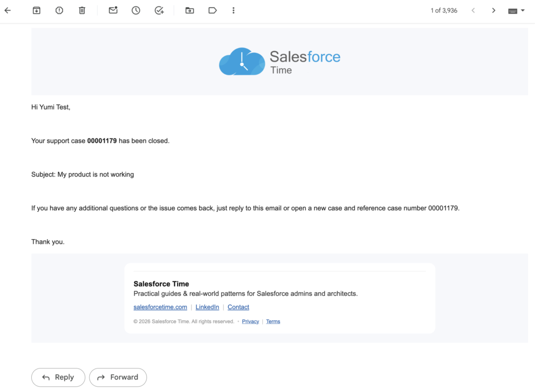Go back to the inbox
The width and height of the screenshot is (535, 392).
[x=7, y=10]
